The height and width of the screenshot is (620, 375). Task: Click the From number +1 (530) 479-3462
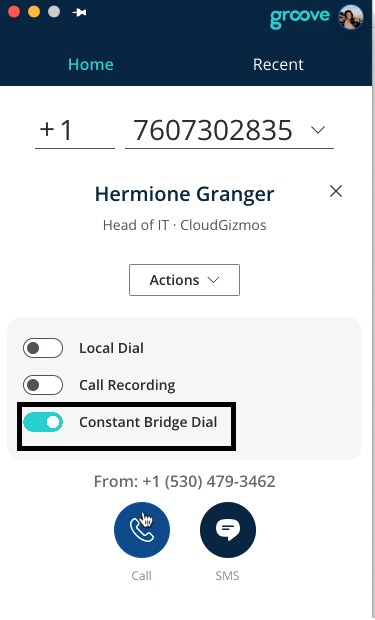(x=184, y=482)
